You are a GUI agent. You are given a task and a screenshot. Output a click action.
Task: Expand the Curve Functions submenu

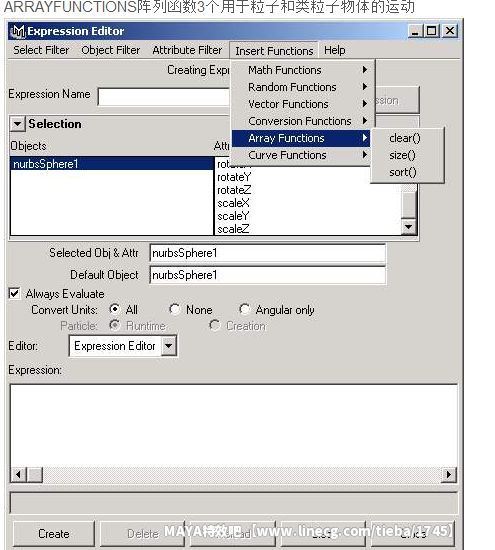point(301,155)
